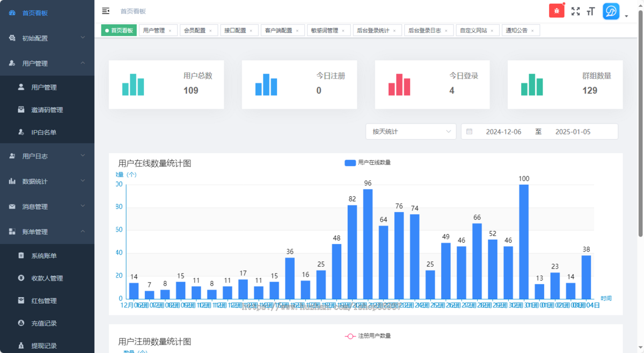Close the 接口配置 tab
The width and height of the screenshot is (644, 353).
(251, 31)
